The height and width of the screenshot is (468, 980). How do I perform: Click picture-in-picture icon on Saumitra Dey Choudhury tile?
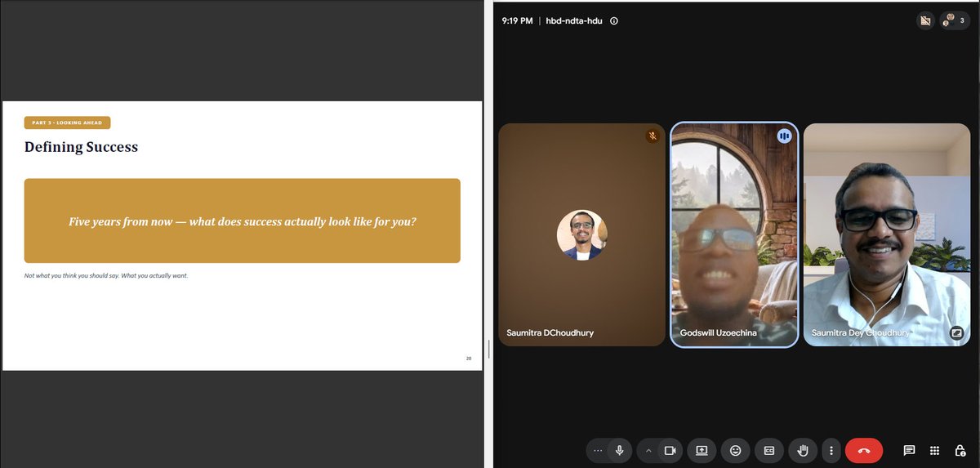pyautogui.click(x=957, y=332)
